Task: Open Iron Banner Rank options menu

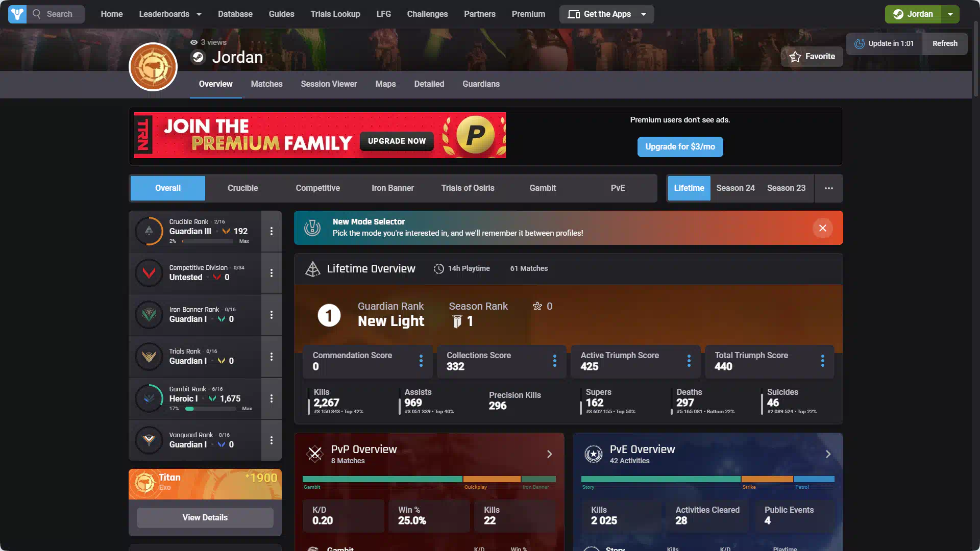Action: pos(272,315)
